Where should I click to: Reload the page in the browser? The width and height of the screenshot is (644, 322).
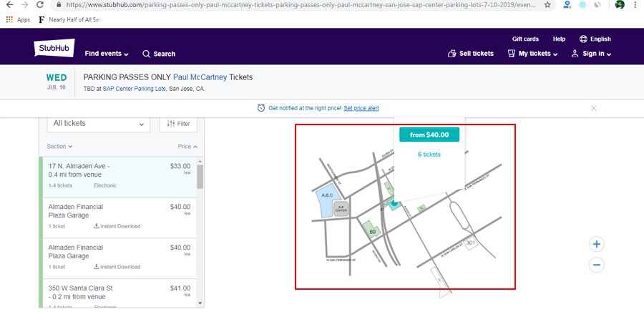tap(40, 4)
